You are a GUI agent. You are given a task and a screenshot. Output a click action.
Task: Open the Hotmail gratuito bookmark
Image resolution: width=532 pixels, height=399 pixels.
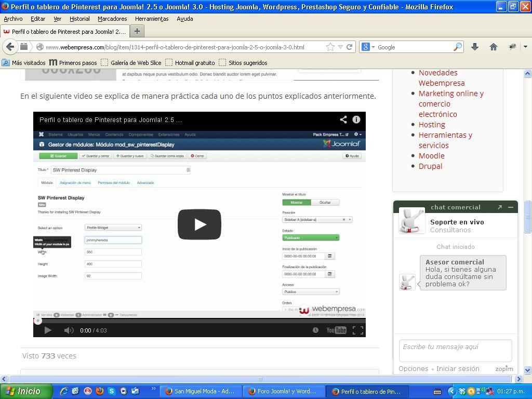click(x=190, y=63)
